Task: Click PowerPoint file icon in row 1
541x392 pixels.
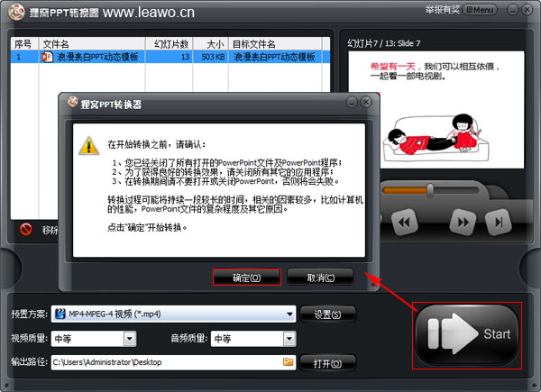Action: 47,57
